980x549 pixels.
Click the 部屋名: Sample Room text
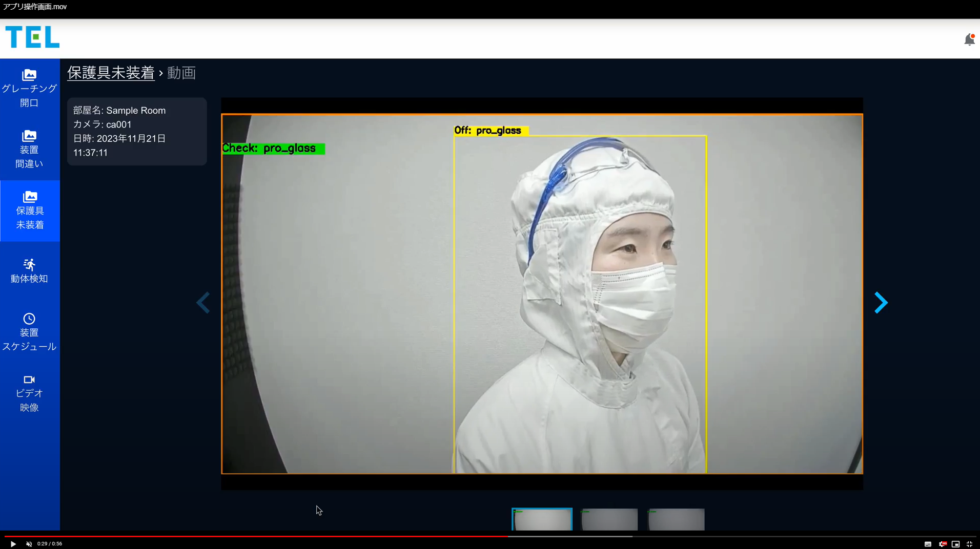pyautogui.click(x=119, y=111)
